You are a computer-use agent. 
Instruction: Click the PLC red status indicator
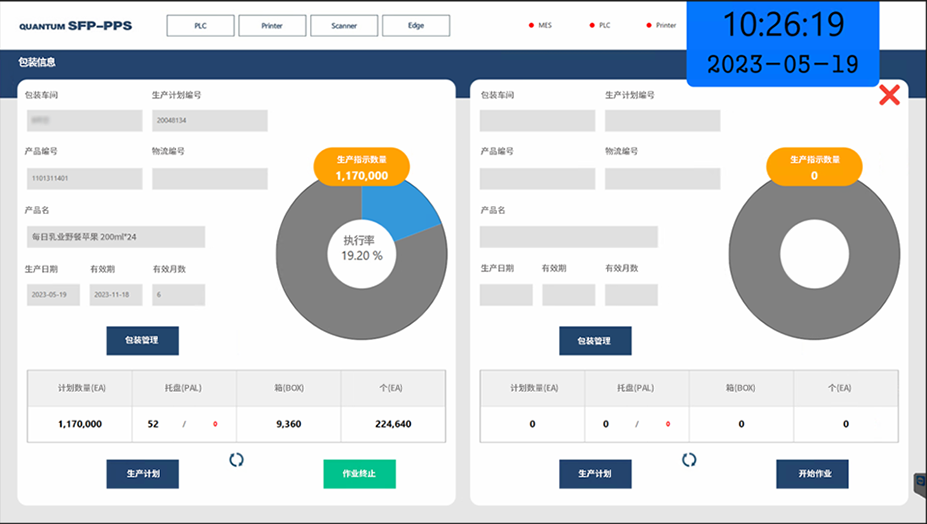coord(592,25)
